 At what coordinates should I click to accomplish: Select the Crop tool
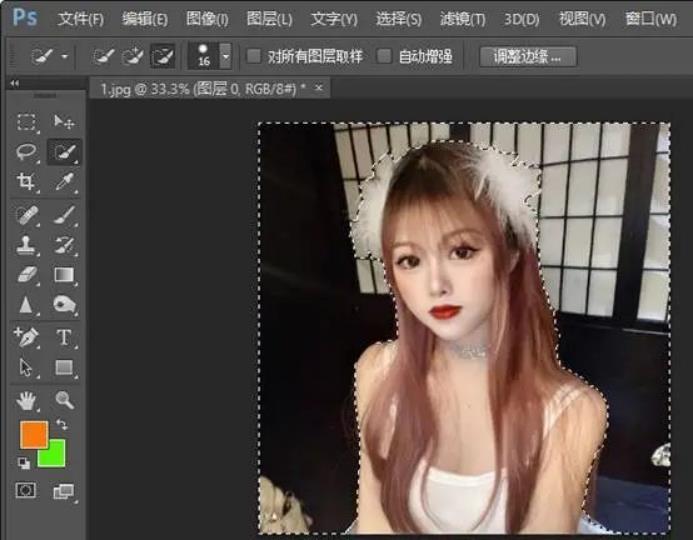coord(26,182)
